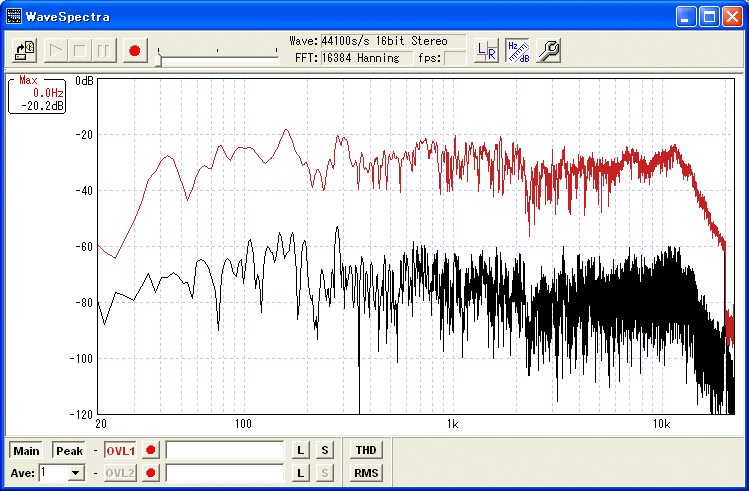This screenshot has height=491, width=749.
Task: Enable the RMS measurement button
Action: 365,473
